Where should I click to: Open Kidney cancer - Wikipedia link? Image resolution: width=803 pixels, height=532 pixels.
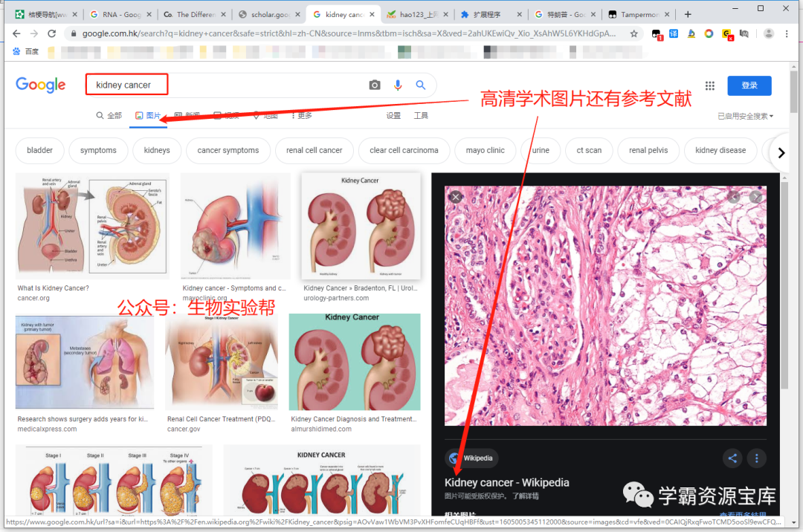tap(506, 482)
